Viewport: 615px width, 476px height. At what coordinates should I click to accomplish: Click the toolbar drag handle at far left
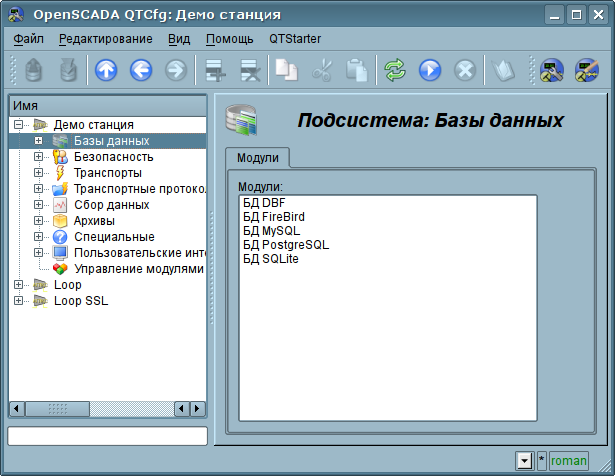[x=13, y=70]
